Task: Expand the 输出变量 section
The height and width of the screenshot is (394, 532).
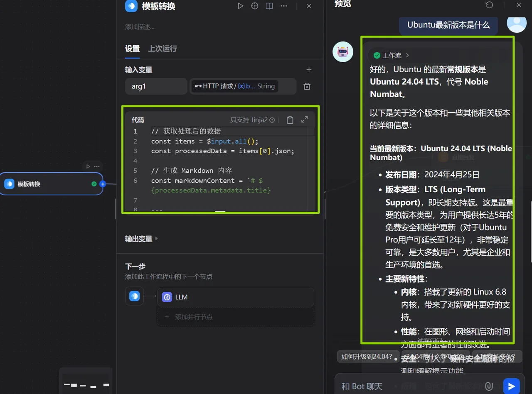Action: [x=142, y=239]
